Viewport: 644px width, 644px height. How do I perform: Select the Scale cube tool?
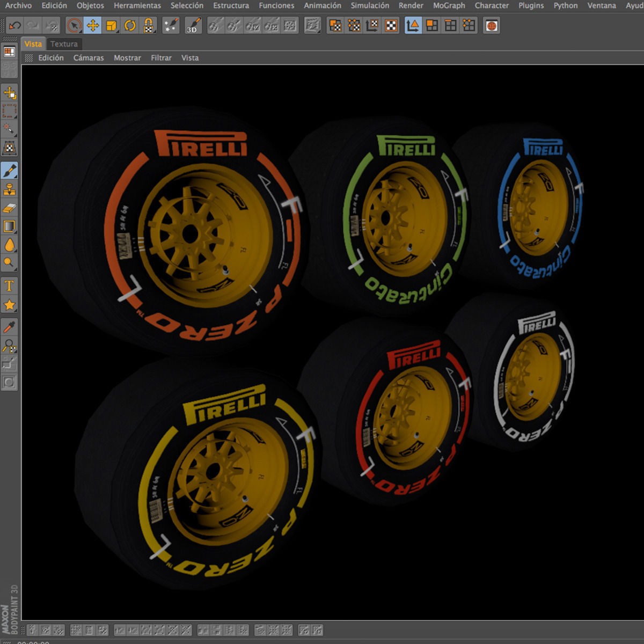pyautogui.click(x=111, y=25)
